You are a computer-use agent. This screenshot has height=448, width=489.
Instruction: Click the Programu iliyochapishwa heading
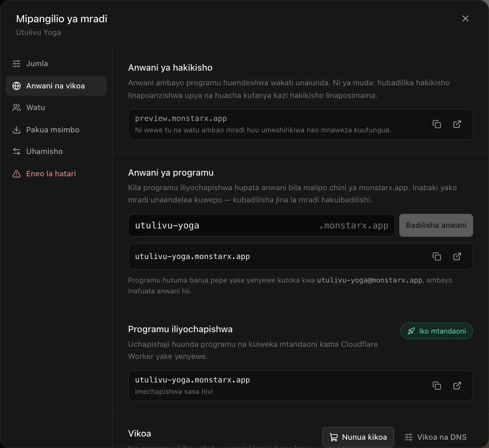(180, 329)
